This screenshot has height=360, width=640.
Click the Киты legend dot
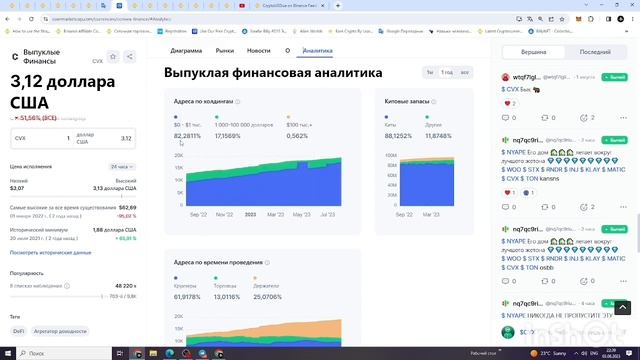386,117
